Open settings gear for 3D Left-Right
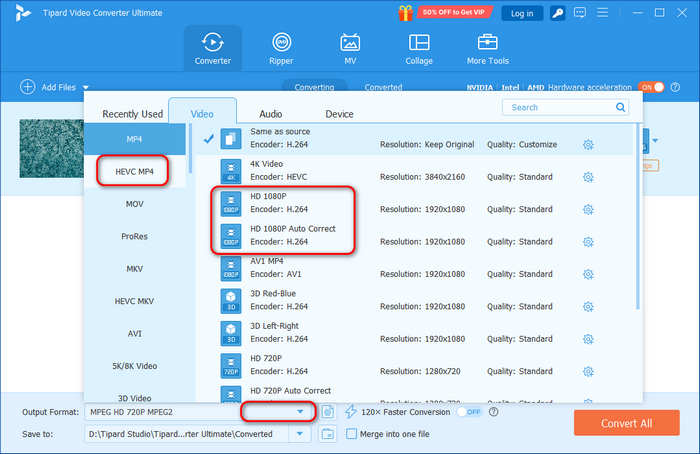This screenshot has height=454, width=700. tap(588, 339)
